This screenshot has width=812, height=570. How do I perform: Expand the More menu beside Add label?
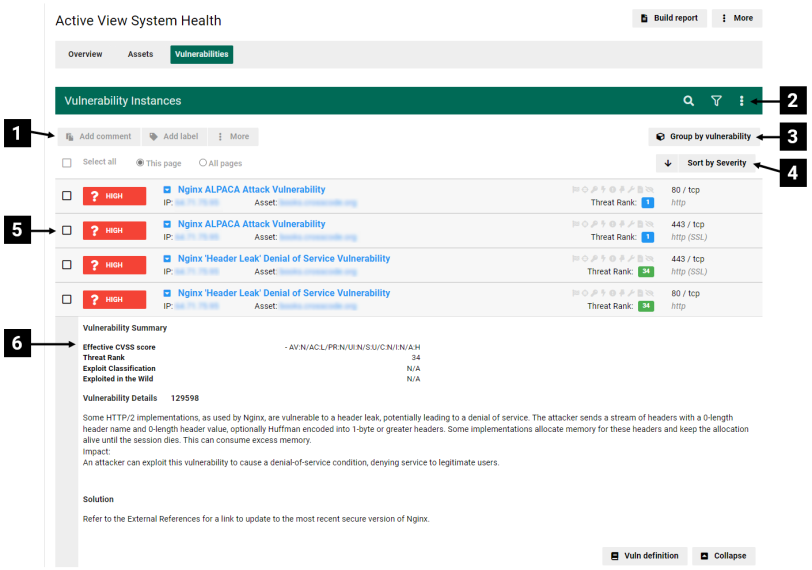[233, 137]
